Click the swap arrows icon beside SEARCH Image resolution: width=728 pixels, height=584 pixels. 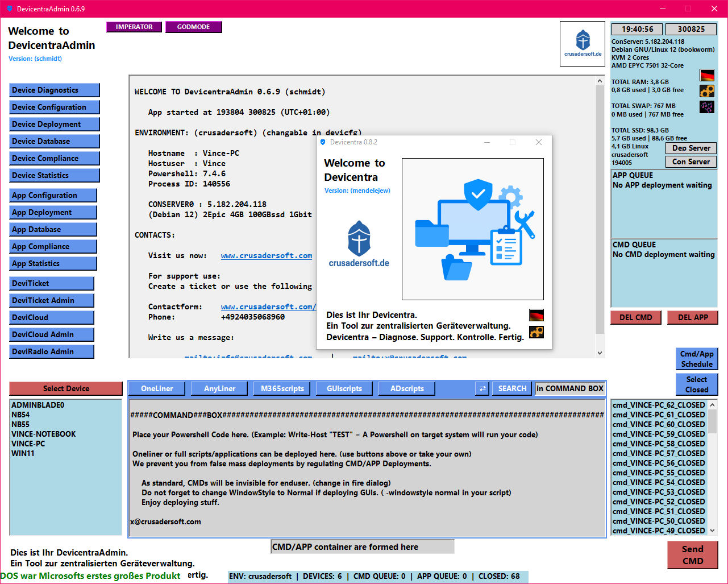[482, 388]
